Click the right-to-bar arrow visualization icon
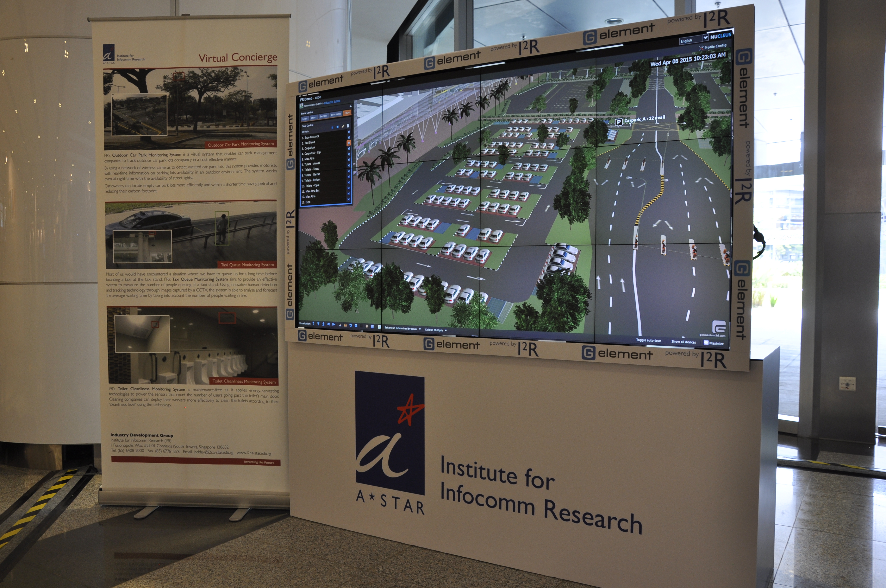 tap(329, 324)
